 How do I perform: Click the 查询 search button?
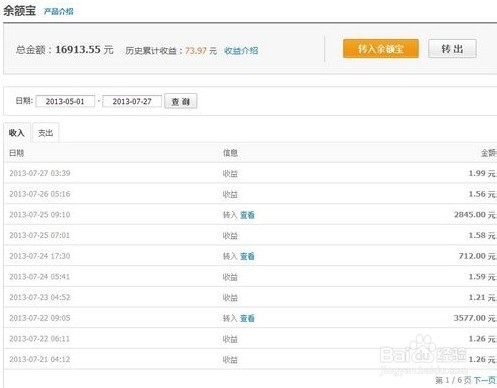click(181, 101)
